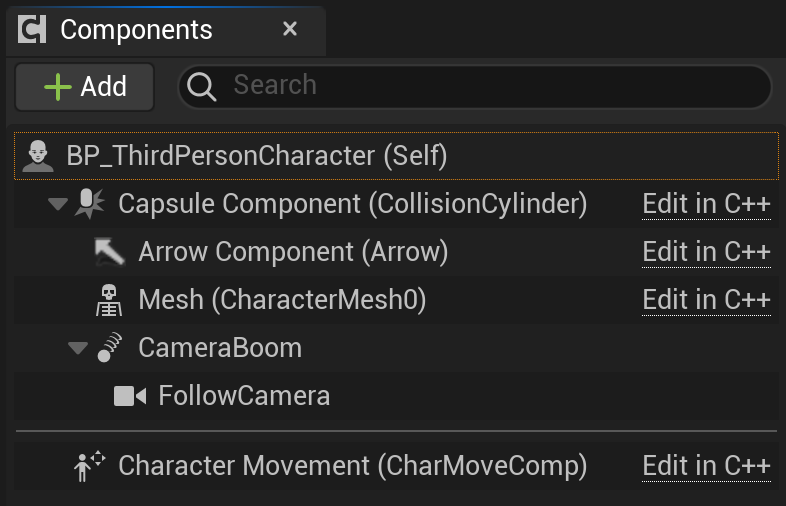Click the FollowCamera video camera icon
The width and height of the screenshot is (786, 506).
[130, 396]
